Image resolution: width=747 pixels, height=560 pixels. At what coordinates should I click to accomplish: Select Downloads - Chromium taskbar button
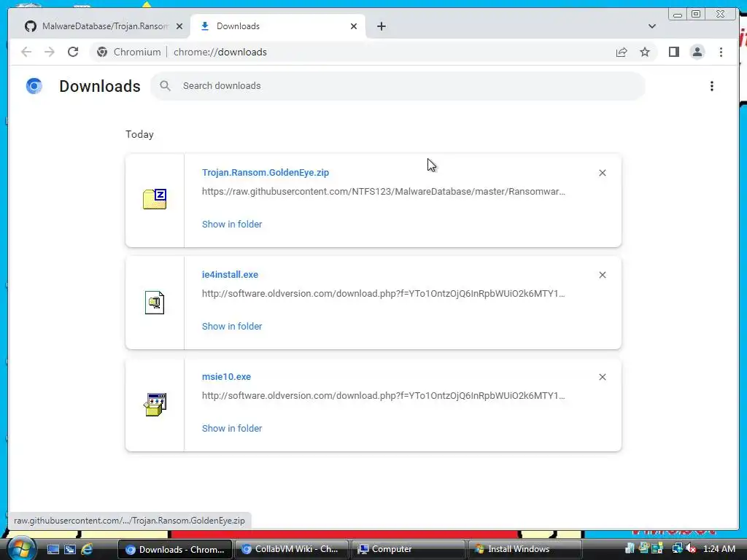pyautogui.click(x=175, y=549)
